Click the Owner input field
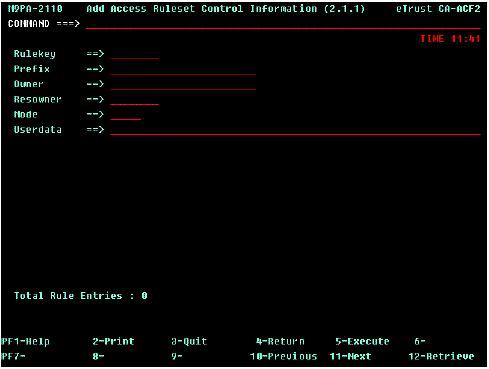This screenshot has width=489, height=369. point(183,84)
